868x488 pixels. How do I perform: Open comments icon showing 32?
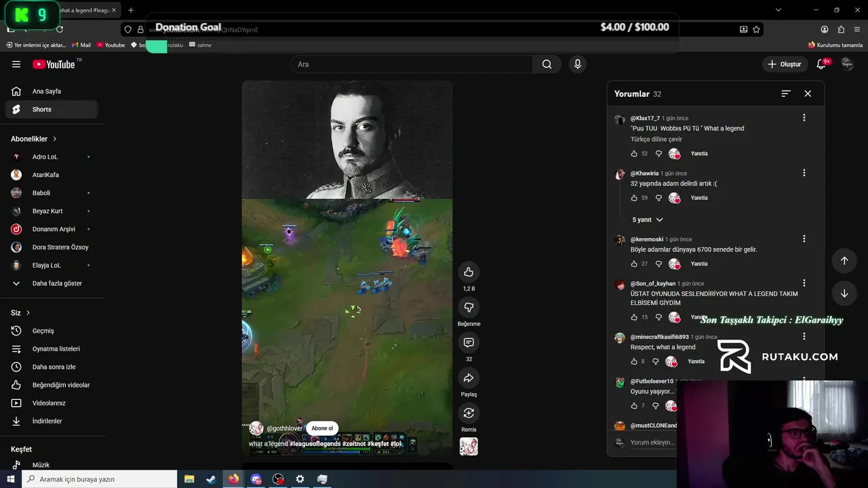tap(469, 342)
